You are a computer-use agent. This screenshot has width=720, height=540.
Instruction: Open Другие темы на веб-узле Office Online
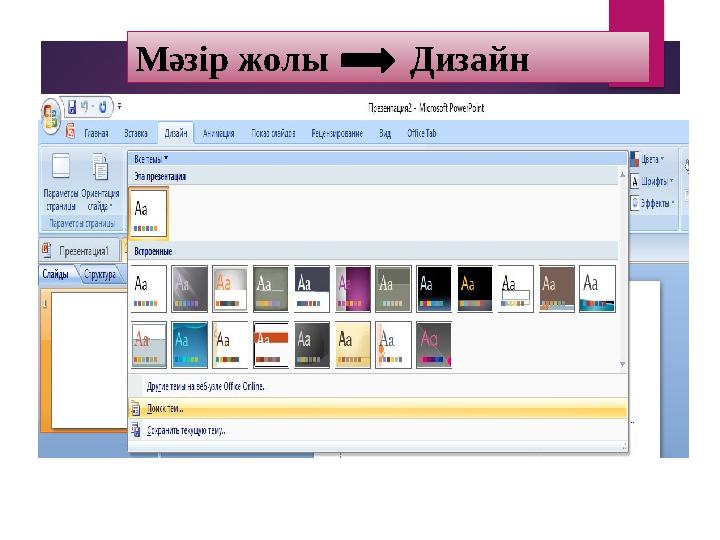click(378, 386)
